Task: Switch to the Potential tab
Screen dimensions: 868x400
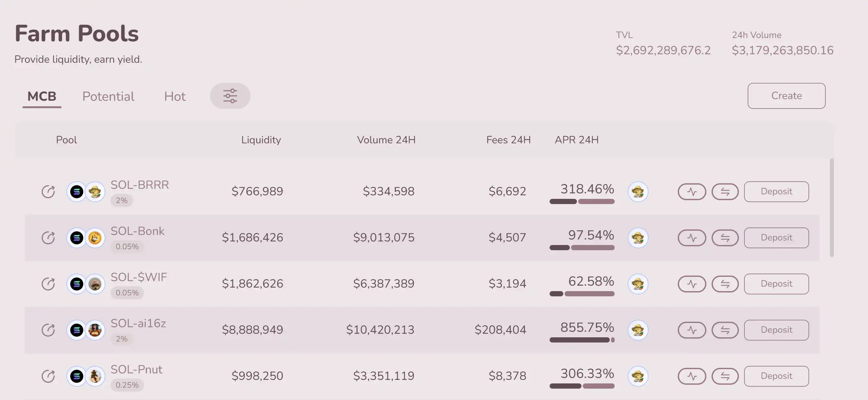Action: 108,96
